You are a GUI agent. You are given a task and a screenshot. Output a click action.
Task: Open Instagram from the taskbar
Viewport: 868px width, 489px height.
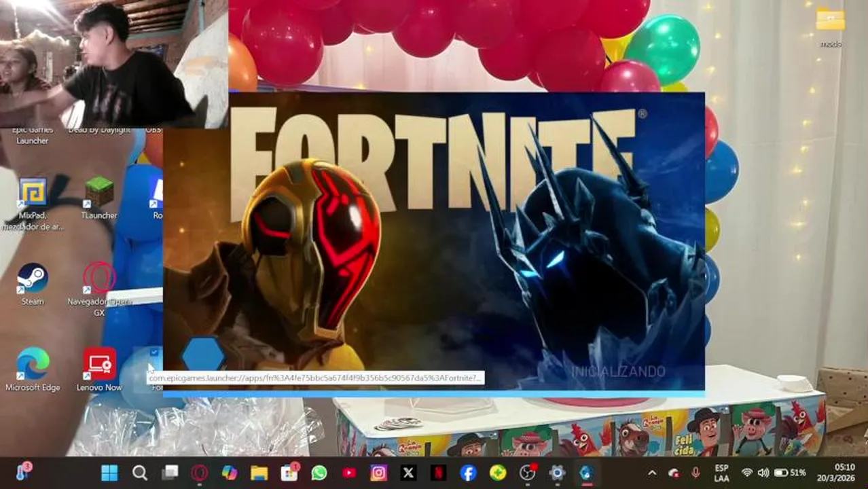pyautogui.click(x=378, y=473)
